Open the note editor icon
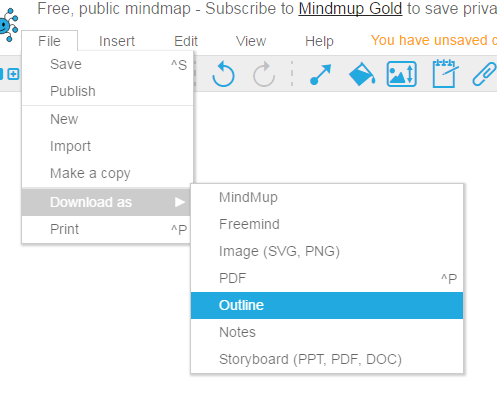The image size is (497, 393). [x=445, y=73]
